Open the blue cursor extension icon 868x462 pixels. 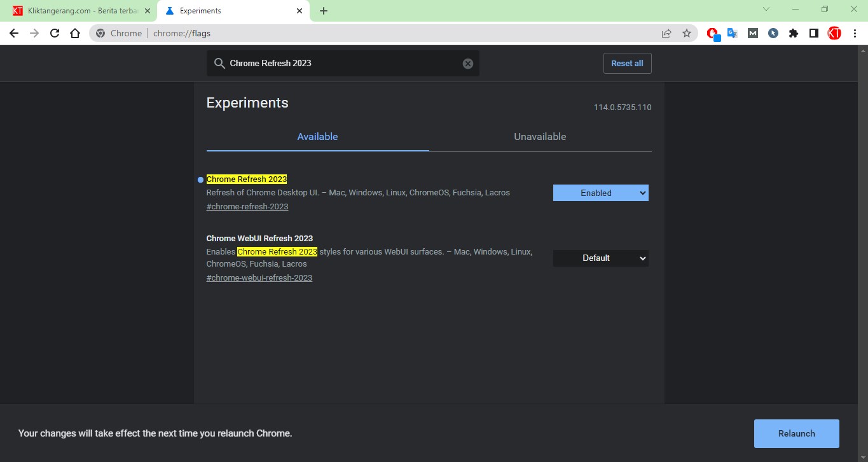click(x=773, y=34)
